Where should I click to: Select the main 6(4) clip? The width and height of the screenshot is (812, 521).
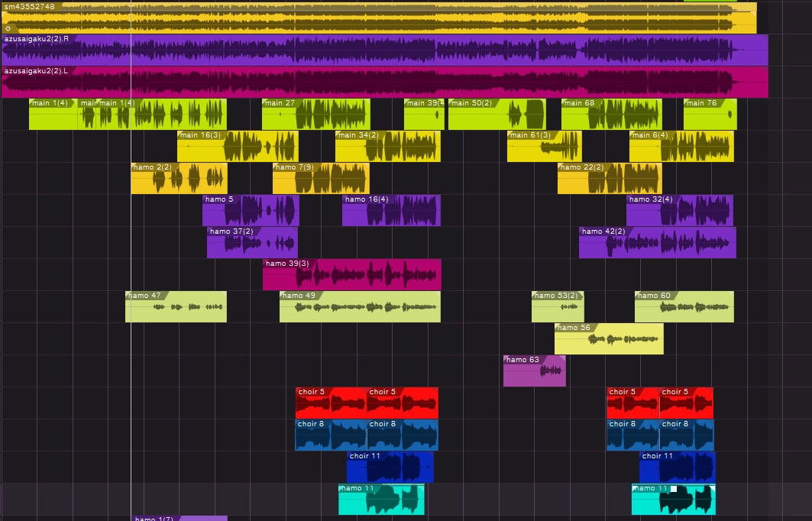point(681,146)
